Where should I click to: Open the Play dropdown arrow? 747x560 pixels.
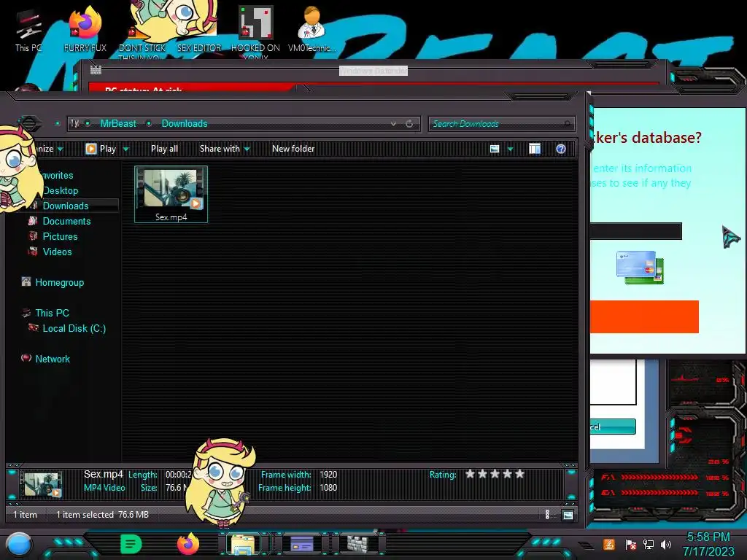coord(125,149)
